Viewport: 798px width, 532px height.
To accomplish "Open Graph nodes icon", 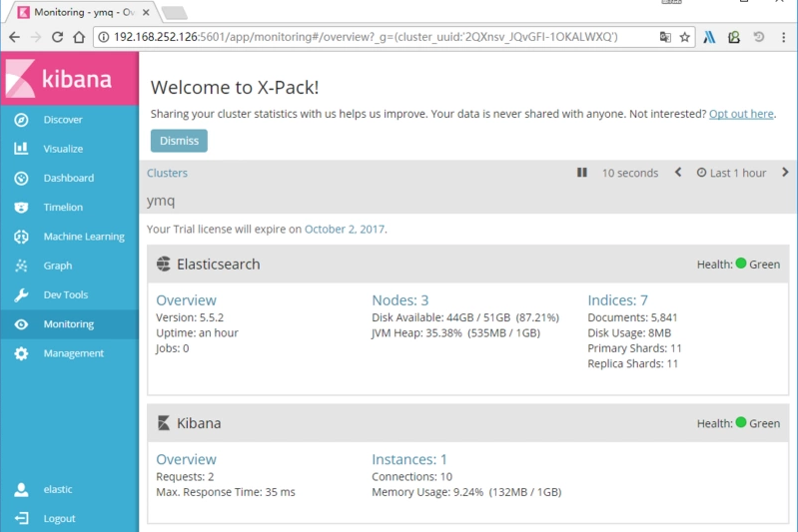I will (21, 266).
